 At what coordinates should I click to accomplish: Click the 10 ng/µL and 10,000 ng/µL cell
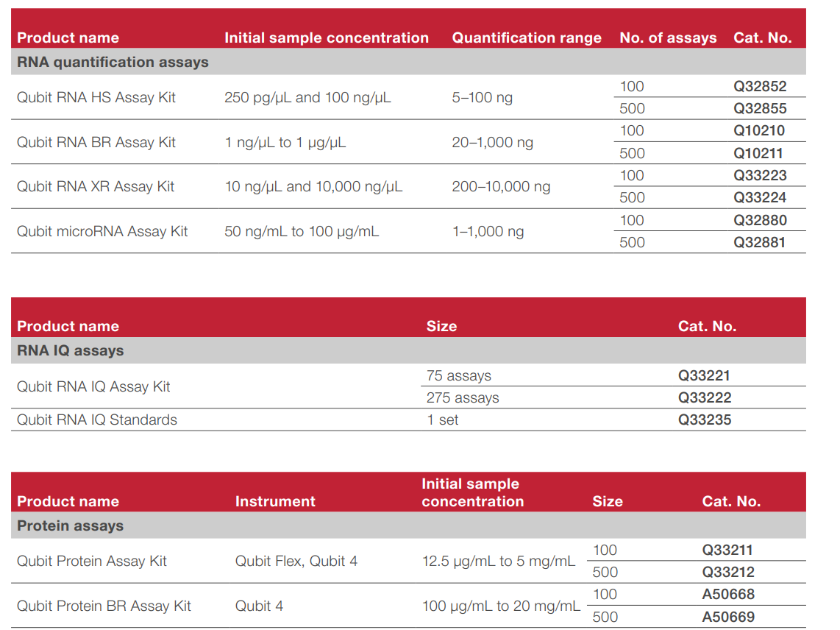click(x=313, y=187)
